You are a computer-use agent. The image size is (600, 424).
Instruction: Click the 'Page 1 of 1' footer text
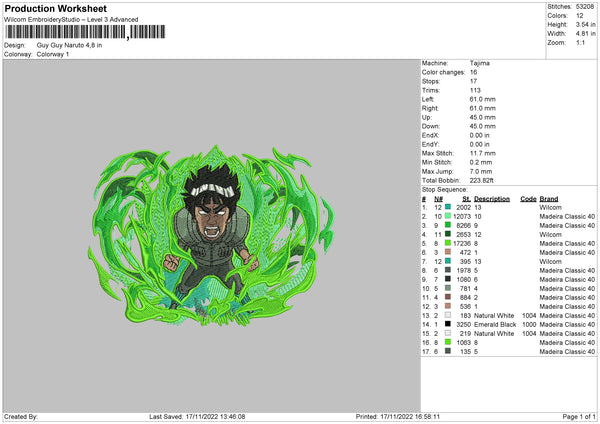[x=579, y=417]
